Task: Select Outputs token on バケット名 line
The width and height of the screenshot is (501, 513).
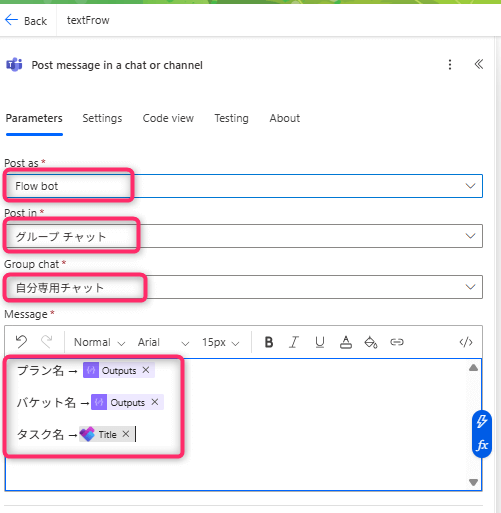Action: [127, 402]
